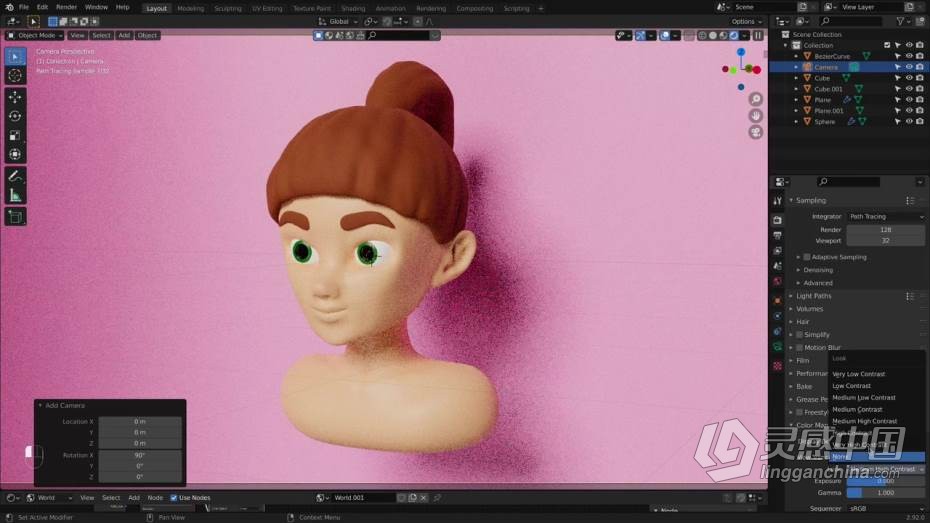
Task: Click the viewport pan hand gizmo
Action: [x=756, y=116]
